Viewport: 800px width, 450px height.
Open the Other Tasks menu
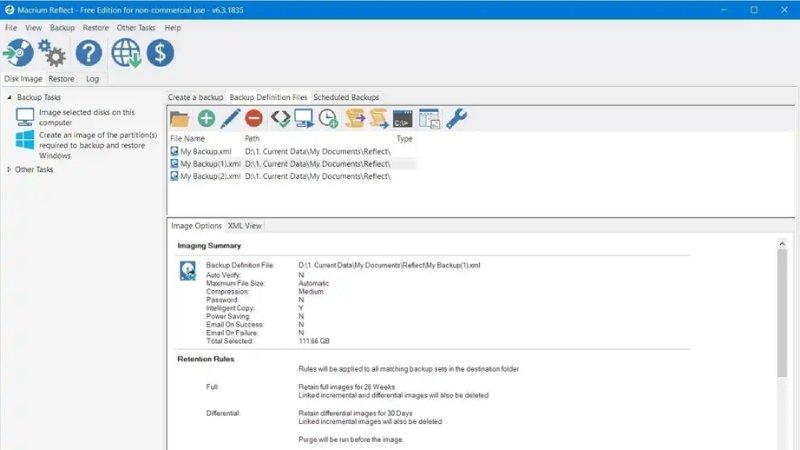click(136, 28)
